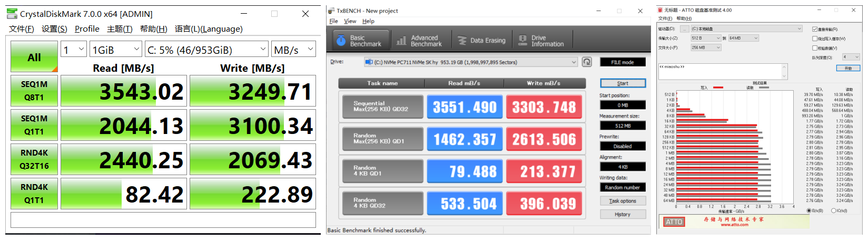Click the Sequential Max(256 KB) QD32 task button
The height and width of the screenshot is (240, 868).
(383, 107)
